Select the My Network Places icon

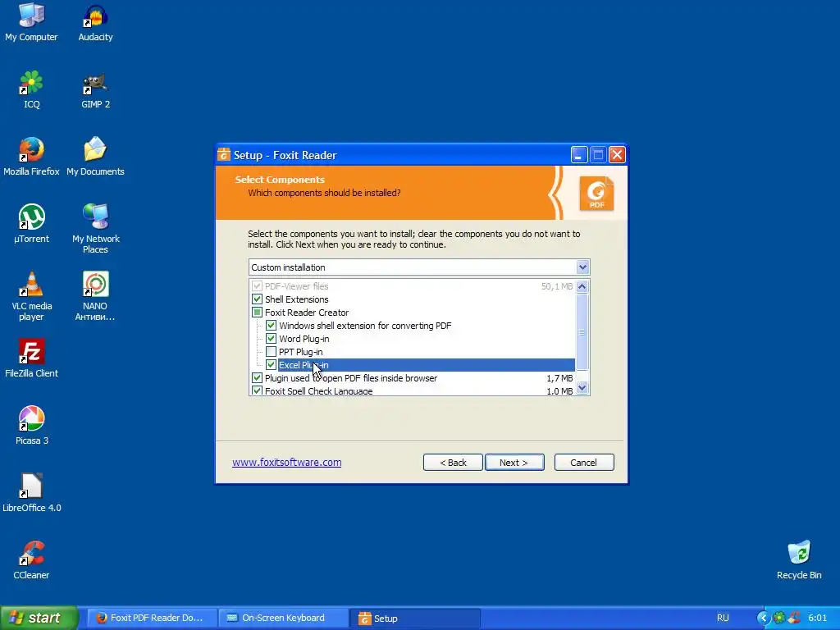click(x=95, y=230)
